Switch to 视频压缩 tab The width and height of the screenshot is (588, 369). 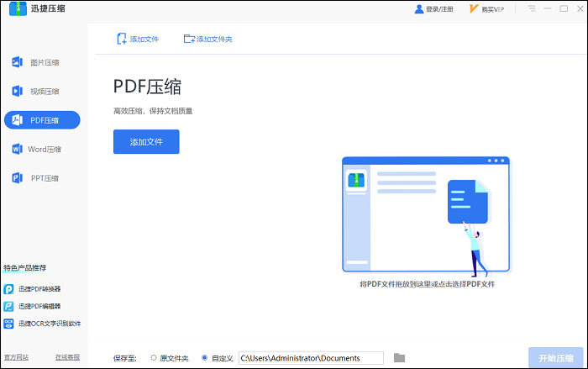tap(42, 91)
